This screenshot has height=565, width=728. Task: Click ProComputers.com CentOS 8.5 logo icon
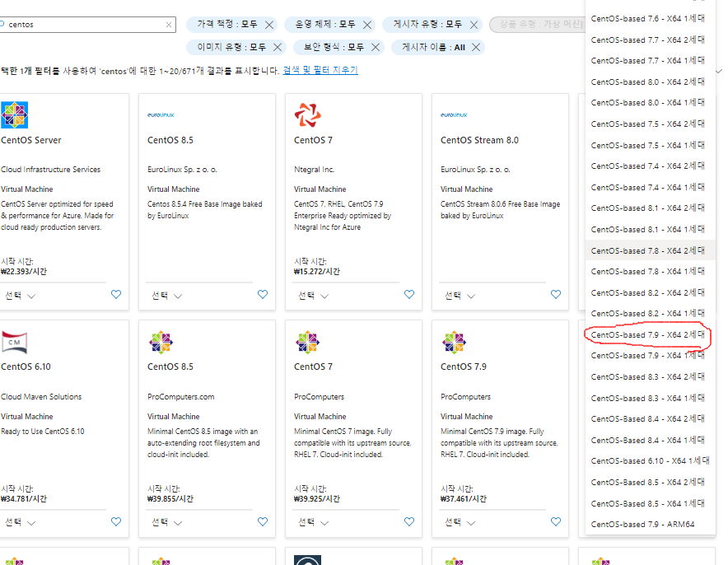(161, 343)
